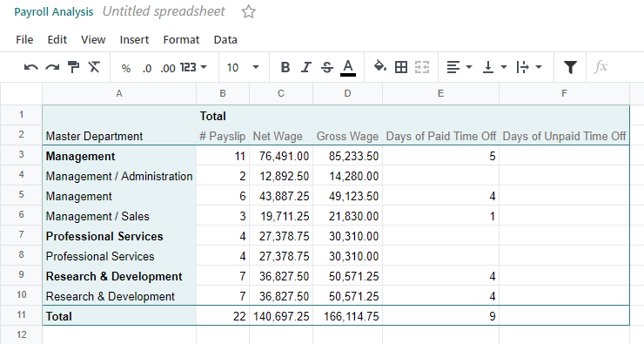Open the font size 10 dropdown
Viewport: 644px width, 344px height.
243,67
